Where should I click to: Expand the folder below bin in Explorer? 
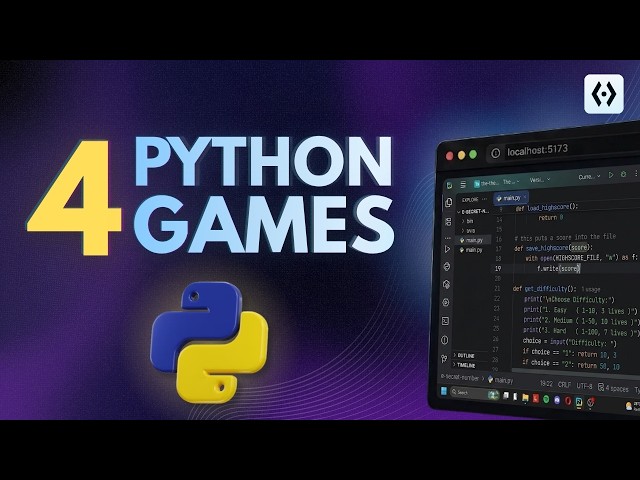[x=468, y=231]
